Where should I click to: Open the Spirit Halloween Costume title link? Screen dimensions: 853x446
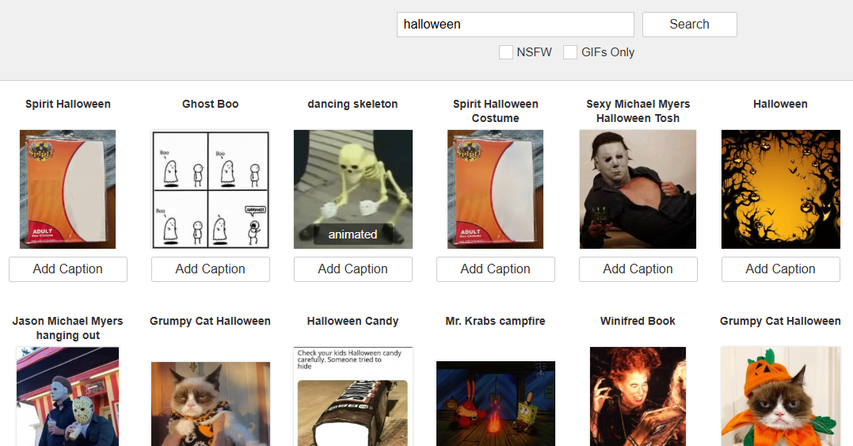coord(496,111)
